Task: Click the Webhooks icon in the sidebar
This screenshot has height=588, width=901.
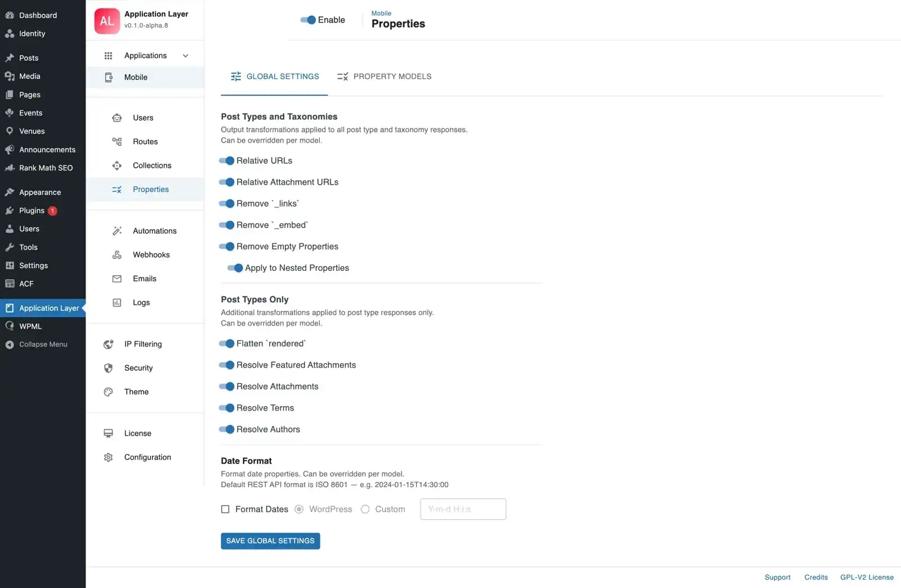Action: tap(117, 255)
